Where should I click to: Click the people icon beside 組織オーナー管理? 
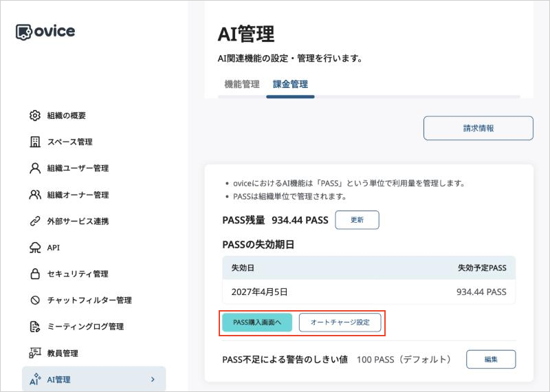(35, 195)
